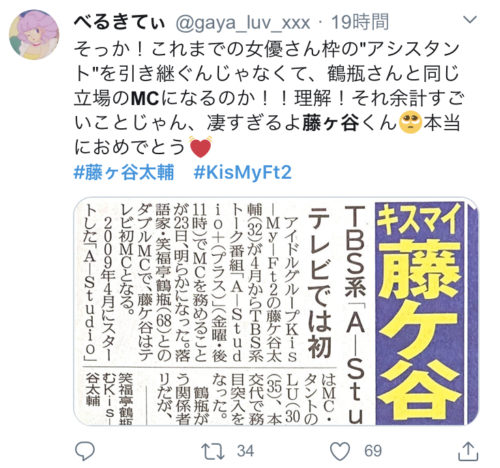Click the like count 69

pos(373,451)
